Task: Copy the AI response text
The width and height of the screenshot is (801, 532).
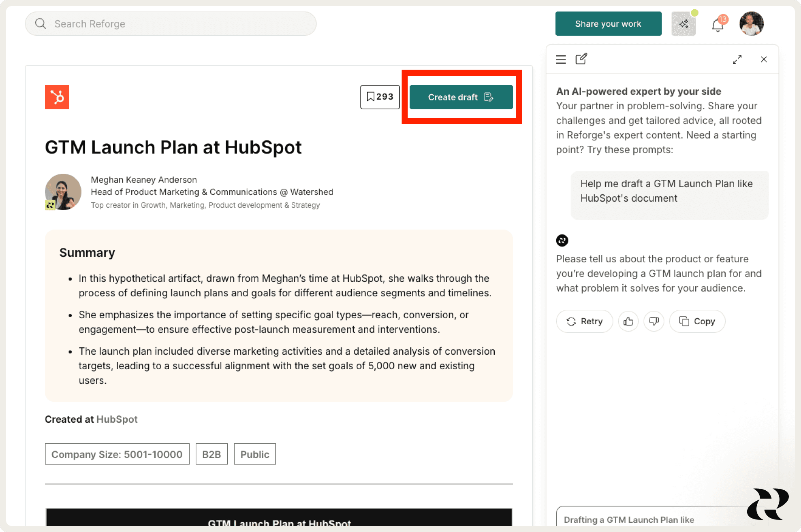Action: [697, 321]
